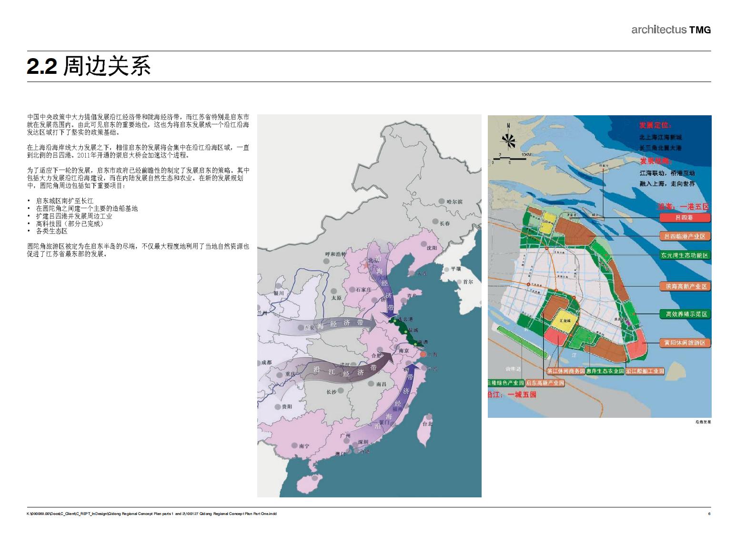Select the architectus TMG logo

tap(671, 30)
